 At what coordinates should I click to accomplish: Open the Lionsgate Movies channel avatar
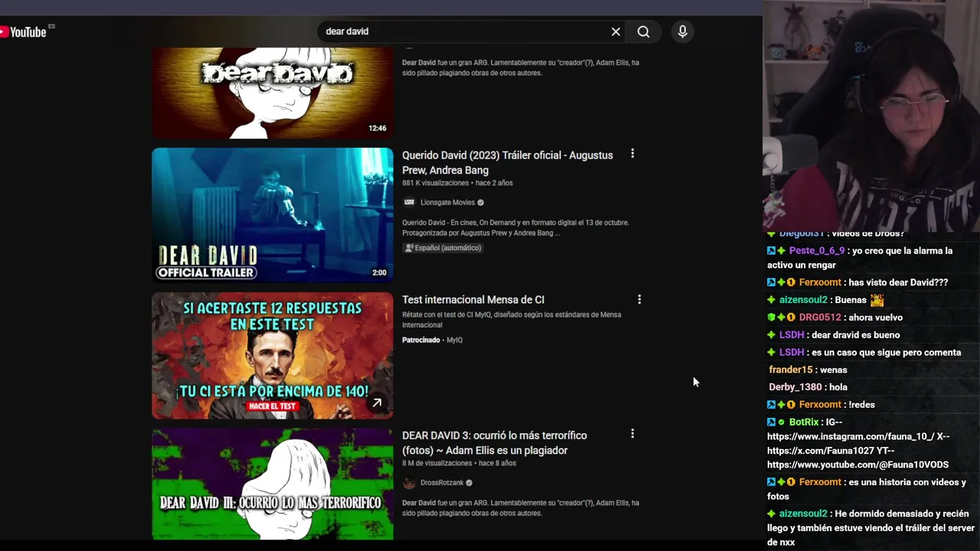(x=409, y=202)
